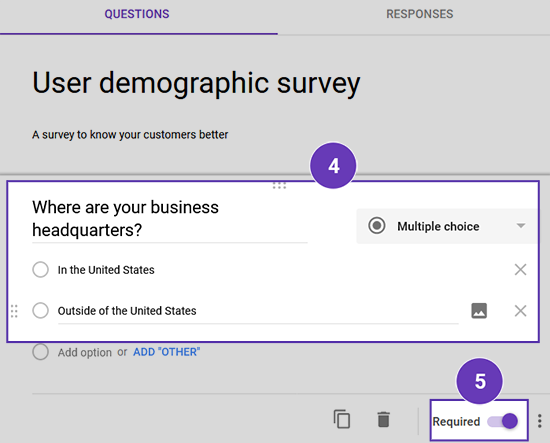Duplicate the question with the copy icon
Image resolution: width=550 pixels, height=443 pixels.
(x=342, y=419)
